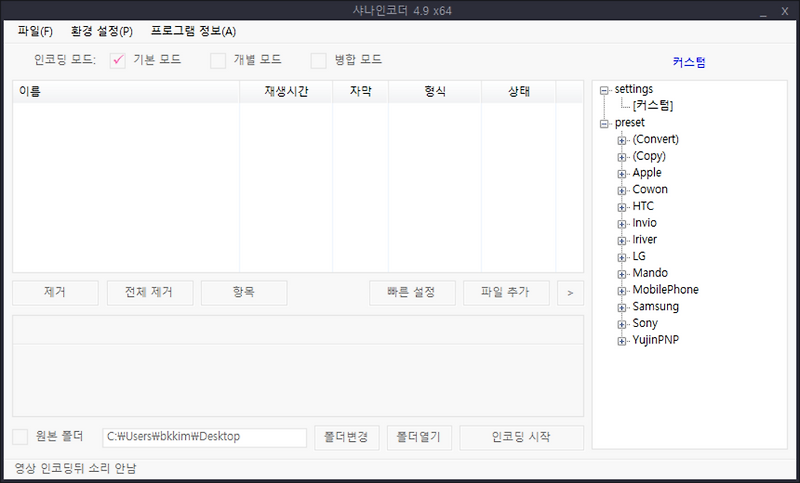Click the 항목 button

(x=244, y=293)
